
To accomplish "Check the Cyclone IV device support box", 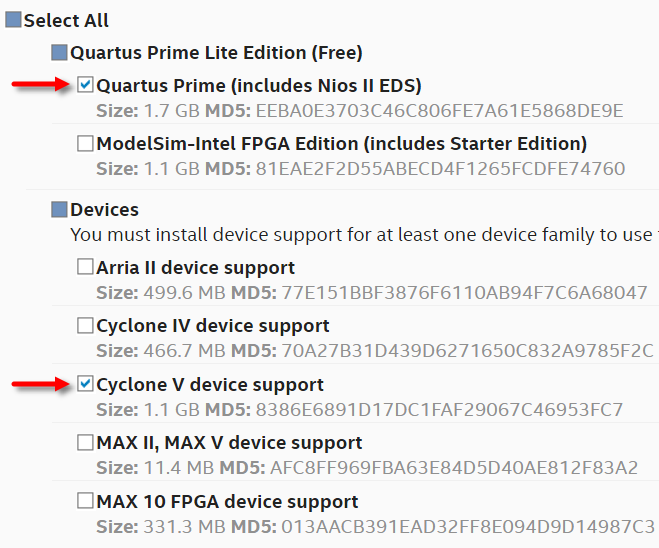I will (86, 326).
